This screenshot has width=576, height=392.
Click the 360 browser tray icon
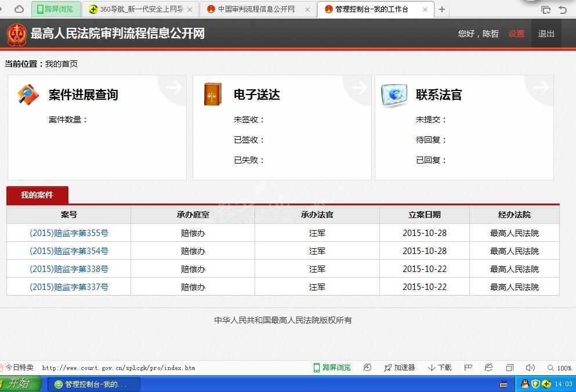tap(546, 384)
